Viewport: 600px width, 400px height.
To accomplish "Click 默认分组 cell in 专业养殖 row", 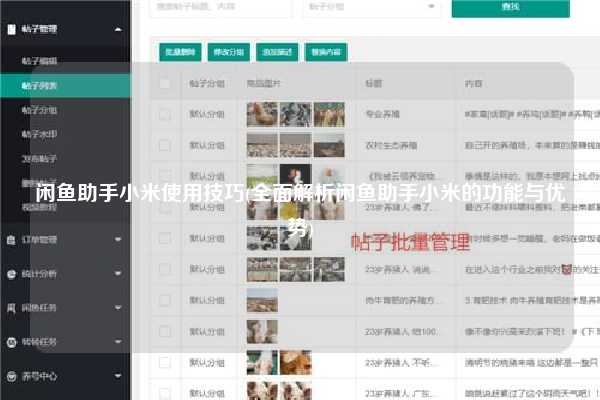I will pyautogui.click(x=207, y=114).
